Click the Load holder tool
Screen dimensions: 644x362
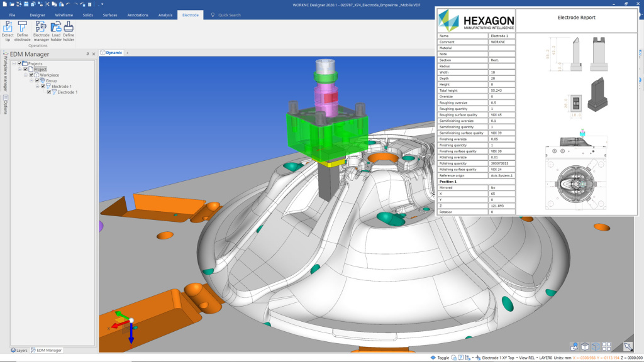click(56, 28)
